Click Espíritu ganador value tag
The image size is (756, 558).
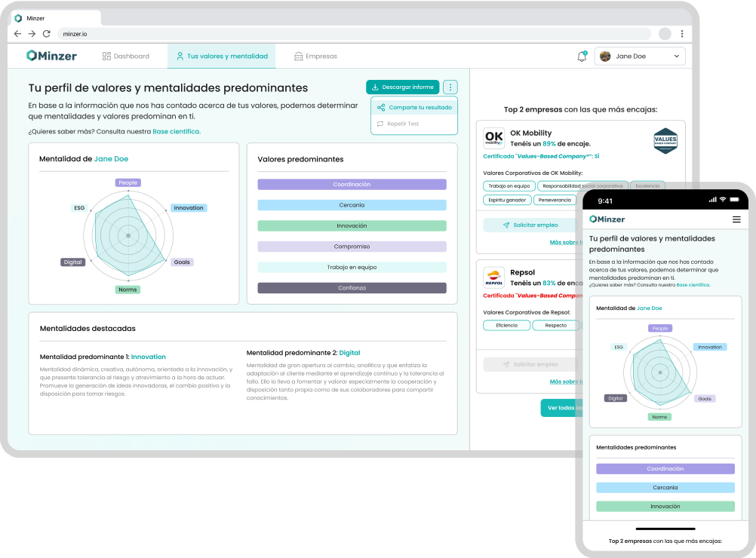pyautogui.click(x=507, y=200)
